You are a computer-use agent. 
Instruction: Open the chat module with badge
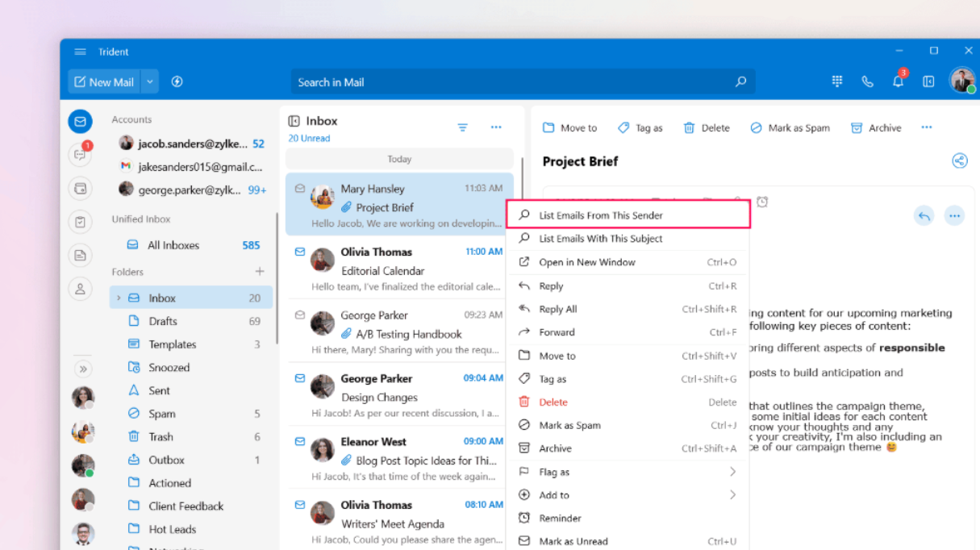click(80, 154)
